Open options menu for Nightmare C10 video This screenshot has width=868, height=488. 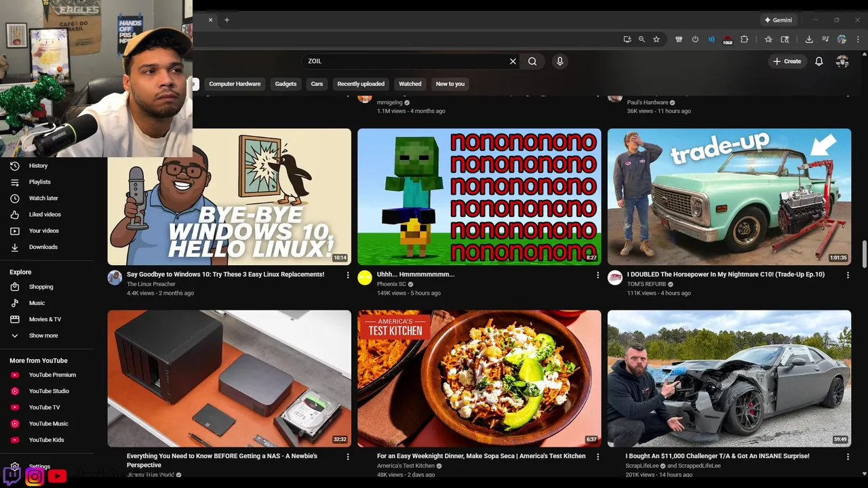(x=848, y=275)
